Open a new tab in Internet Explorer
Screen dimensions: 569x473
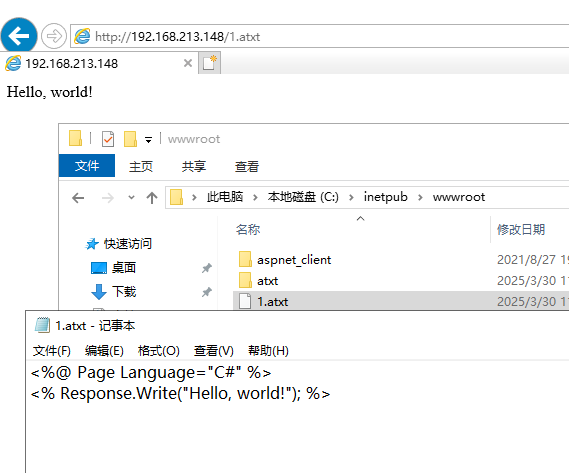[x=210, y=63]
